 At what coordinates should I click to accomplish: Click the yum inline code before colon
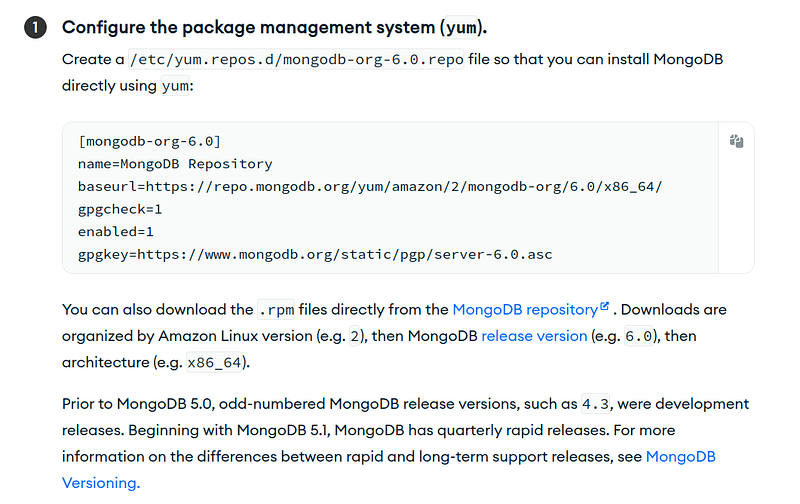click(x=175, y=86)
